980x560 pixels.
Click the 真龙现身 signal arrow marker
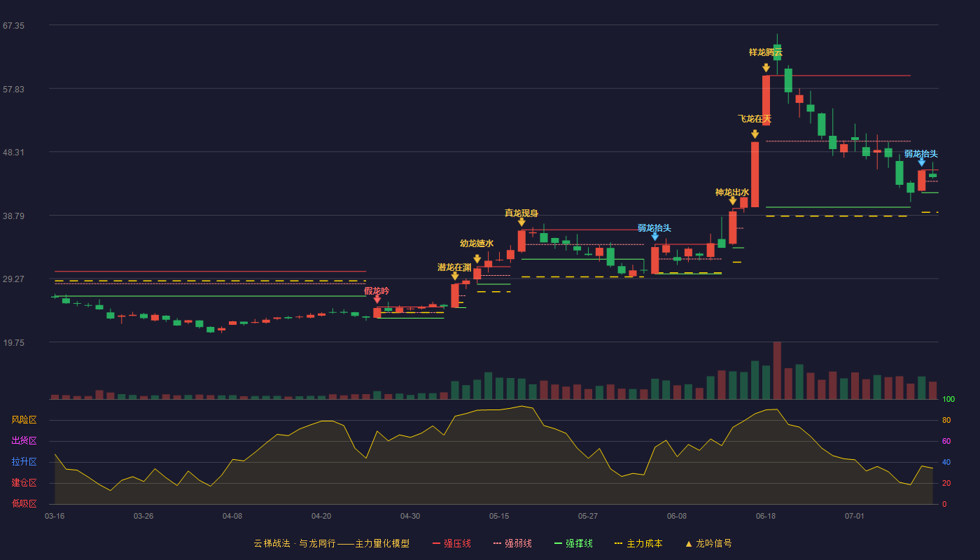click(x=521, y=223)
